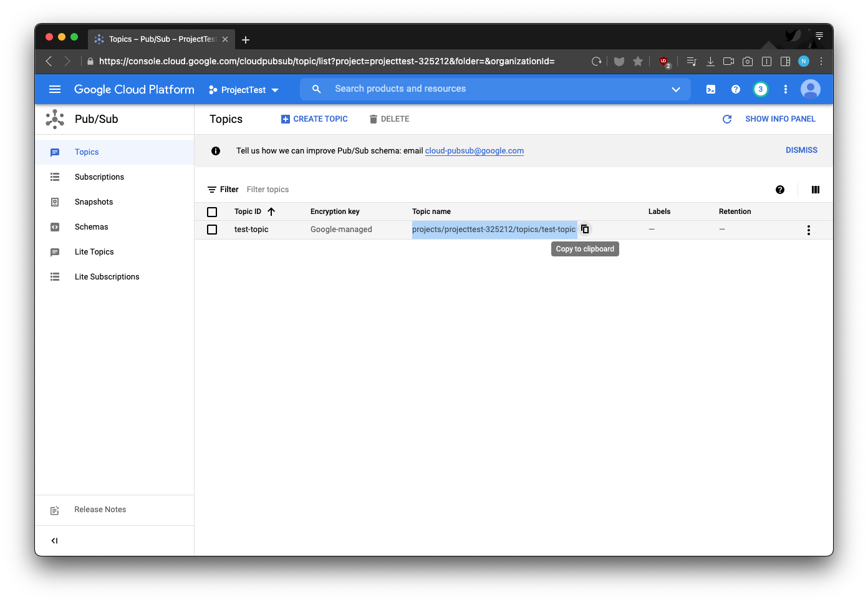This screenshot has height=602, width=868.
Task: Click the browser address bar URL
Action: point(327,61)
